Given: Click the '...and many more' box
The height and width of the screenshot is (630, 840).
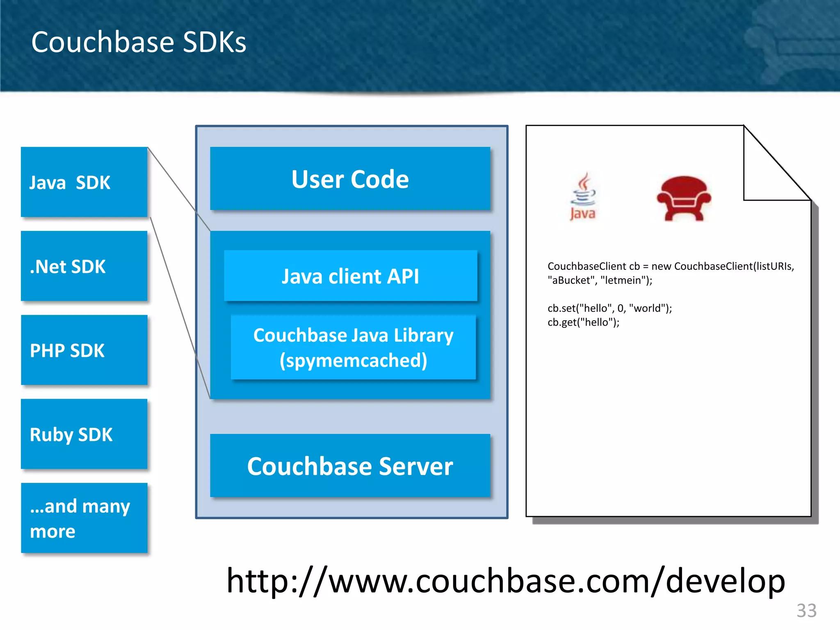Looking at the screenshot, I should click(84, 518).
